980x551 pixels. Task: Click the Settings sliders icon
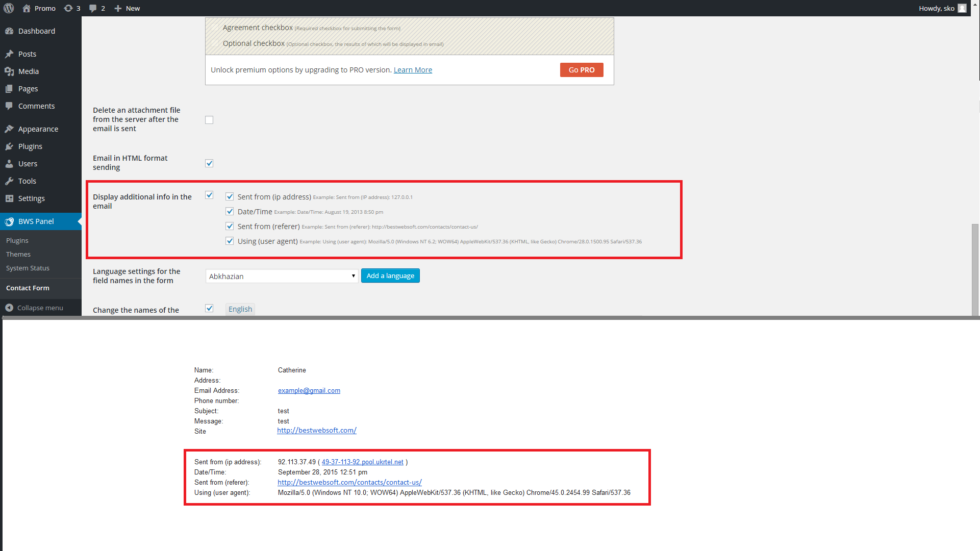9,198
